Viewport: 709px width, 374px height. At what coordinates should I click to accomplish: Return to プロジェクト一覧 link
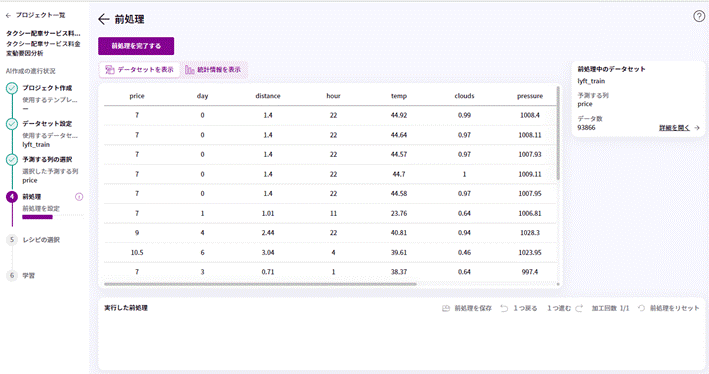[35, 15]
